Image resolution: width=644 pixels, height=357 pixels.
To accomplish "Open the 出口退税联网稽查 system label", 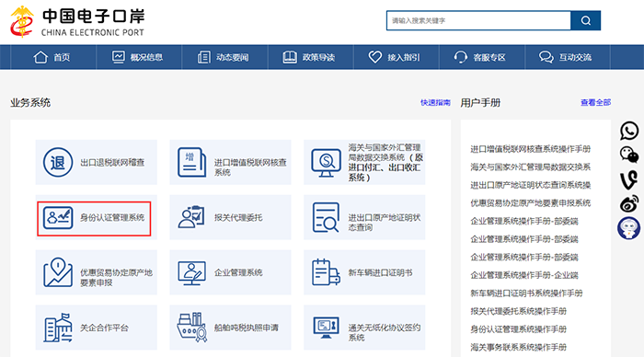I will (x=112, y=163).
